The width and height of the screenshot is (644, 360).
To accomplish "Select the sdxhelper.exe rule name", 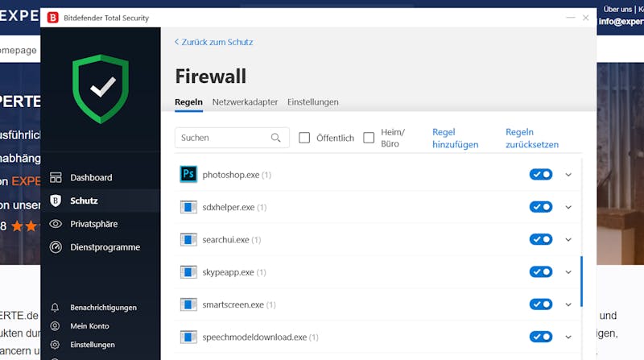I will click(229, 207).
